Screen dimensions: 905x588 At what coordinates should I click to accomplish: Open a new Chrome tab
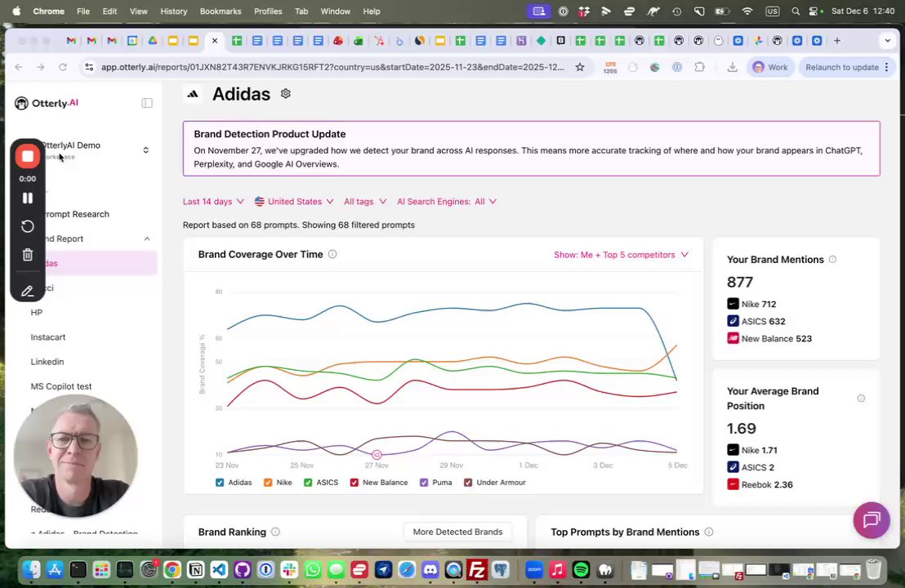pyautogui.click(x=837, y=40)
